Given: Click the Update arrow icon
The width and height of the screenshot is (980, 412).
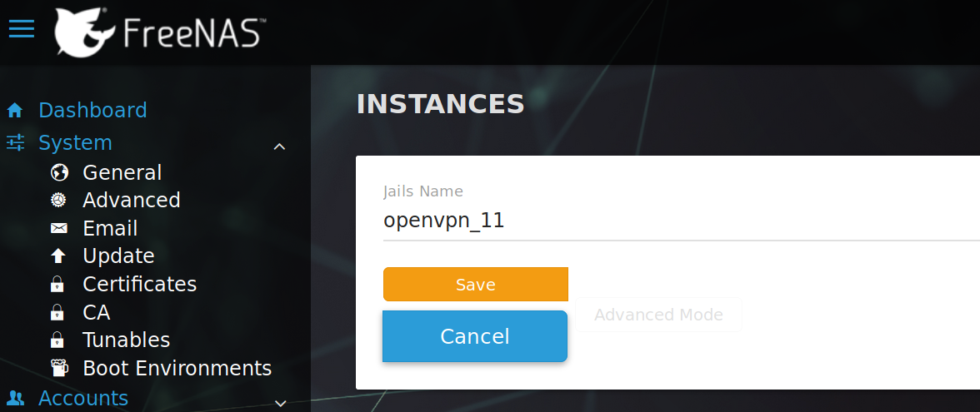Looking at the screenshot, I should [58, 256].
